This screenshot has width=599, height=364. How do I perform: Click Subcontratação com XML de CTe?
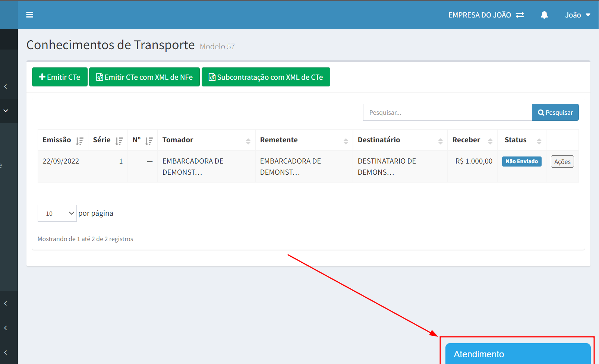(x=266, y=77)
